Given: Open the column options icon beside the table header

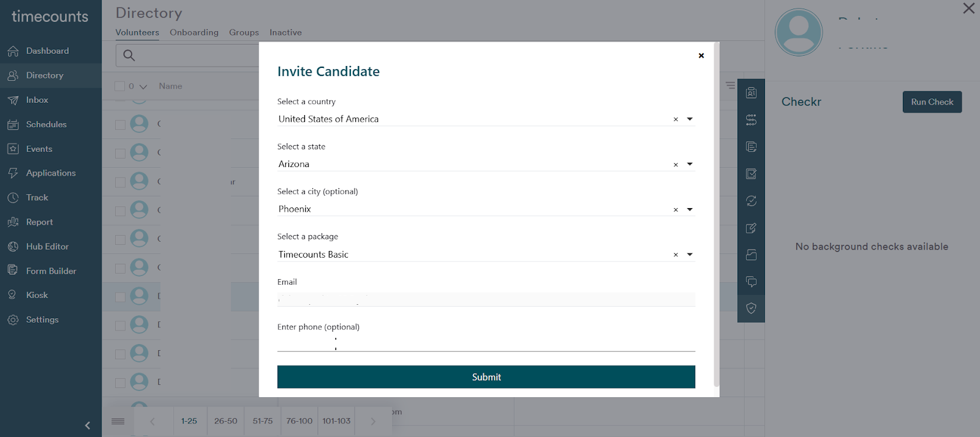Looking at the screenshot, I should click(x=730, y=86).
